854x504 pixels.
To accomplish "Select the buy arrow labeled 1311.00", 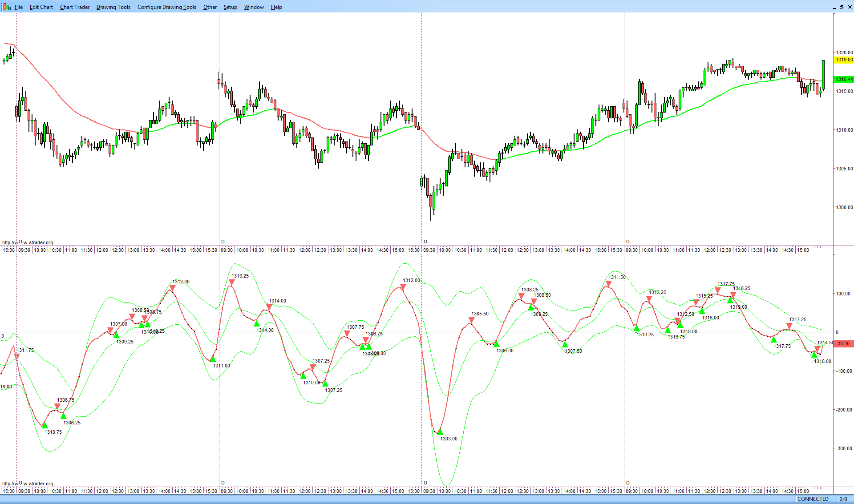I will 213,359.
